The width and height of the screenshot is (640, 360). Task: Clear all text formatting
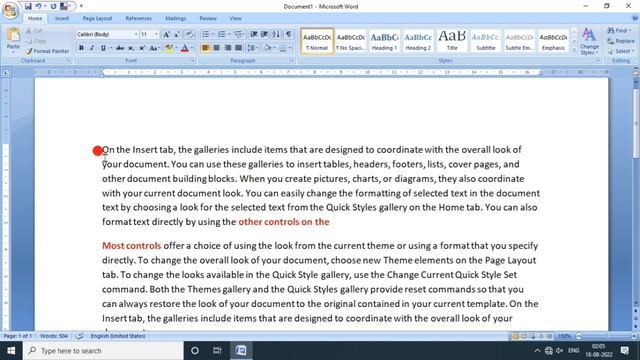[x=189, y=35]
